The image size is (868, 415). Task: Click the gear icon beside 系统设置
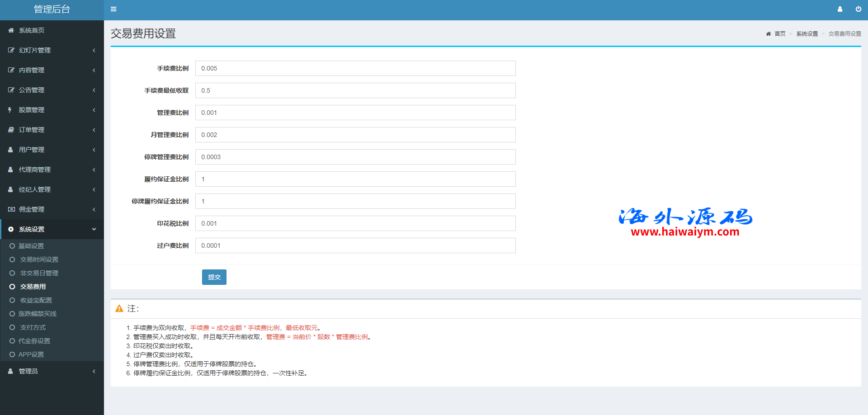[11, 229]
